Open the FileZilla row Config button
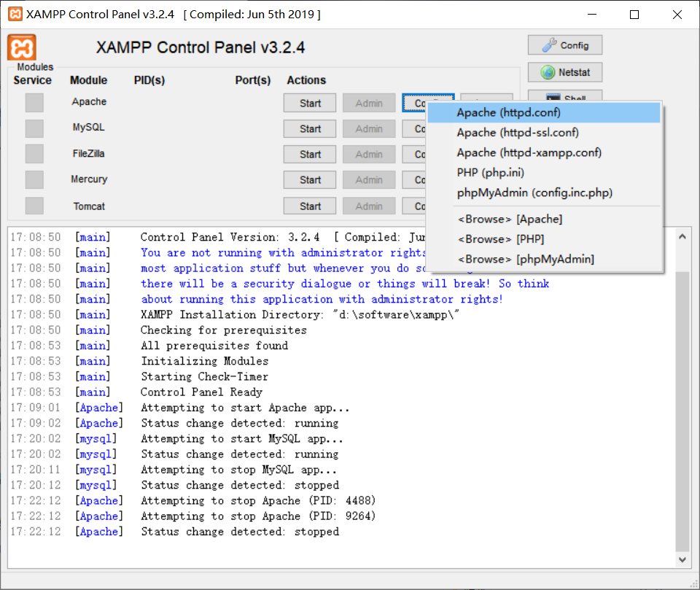Viewport: 700px width, 590px height. (414, 154)
